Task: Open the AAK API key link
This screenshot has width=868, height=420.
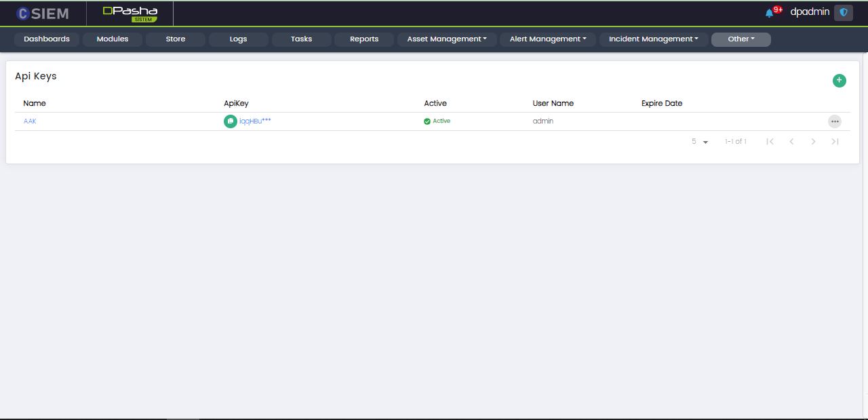Action: (30, 121)
